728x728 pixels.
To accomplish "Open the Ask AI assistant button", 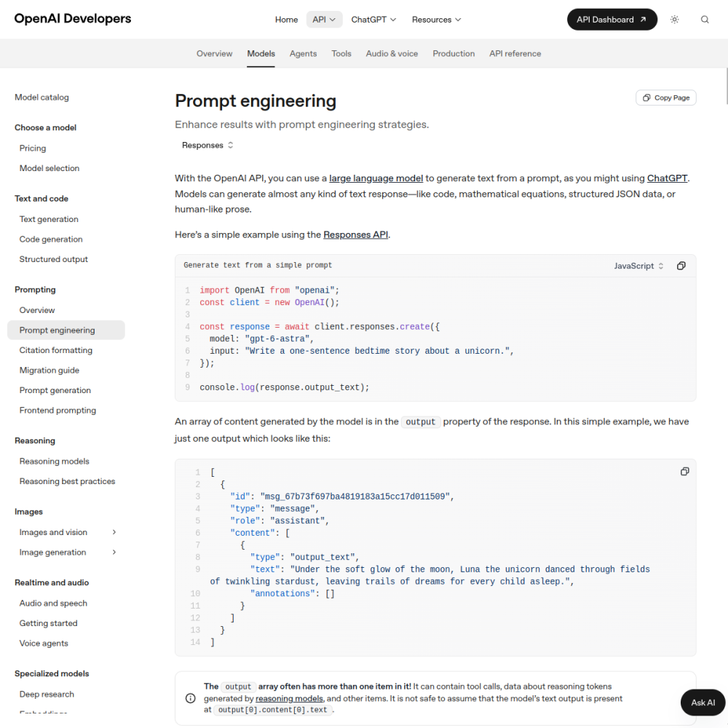I will (x=703, y=703).
